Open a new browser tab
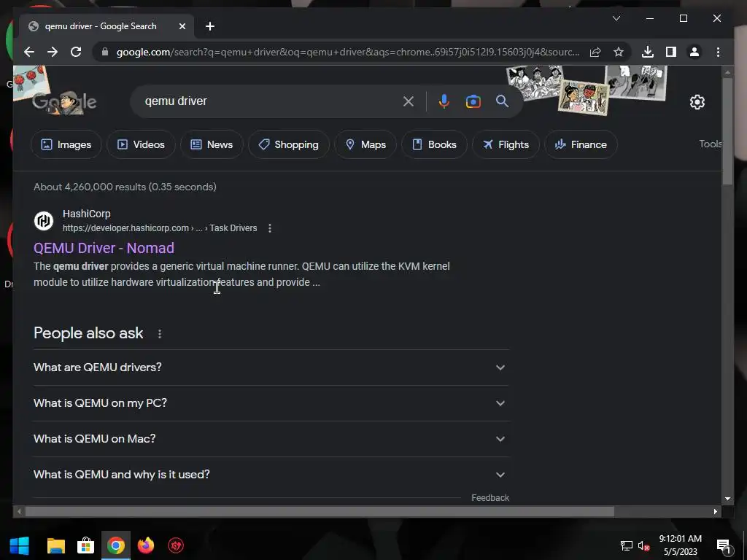The width and height of the screenshot is (747, 560). point(210,26)
